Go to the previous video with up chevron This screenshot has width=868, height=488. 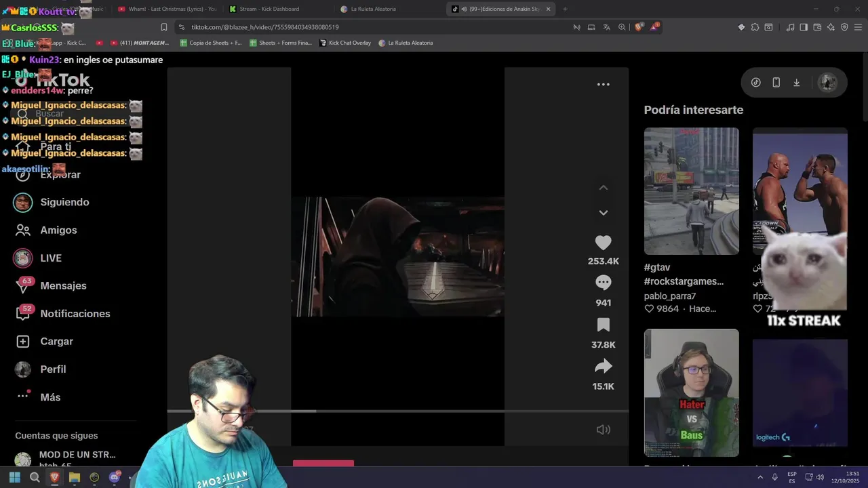(x=603, y=188)
